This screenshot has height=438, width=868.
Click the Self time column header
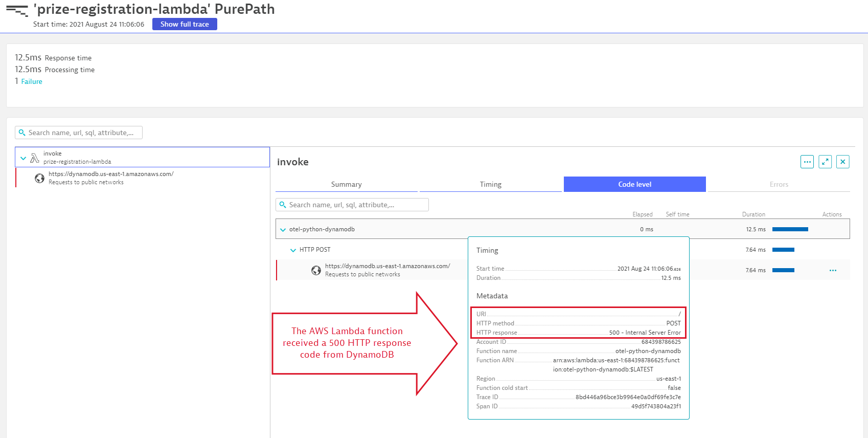click(677, 214)
